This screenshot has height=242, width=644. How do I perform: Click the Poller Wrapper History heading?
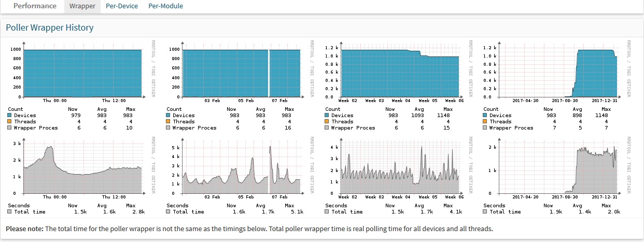point(50,27)
